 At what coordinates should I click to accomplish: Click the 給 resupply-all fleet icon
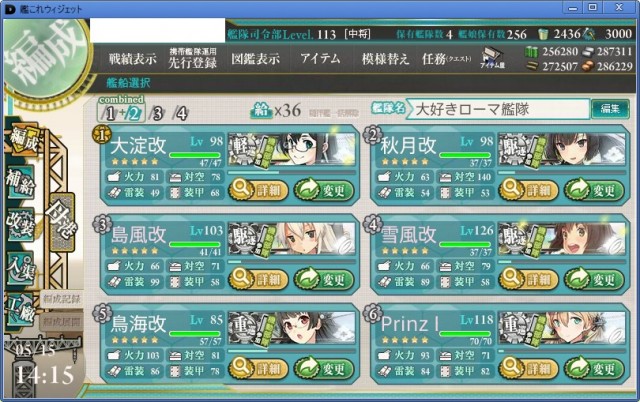pyautogui.click(x=262, y=110)
